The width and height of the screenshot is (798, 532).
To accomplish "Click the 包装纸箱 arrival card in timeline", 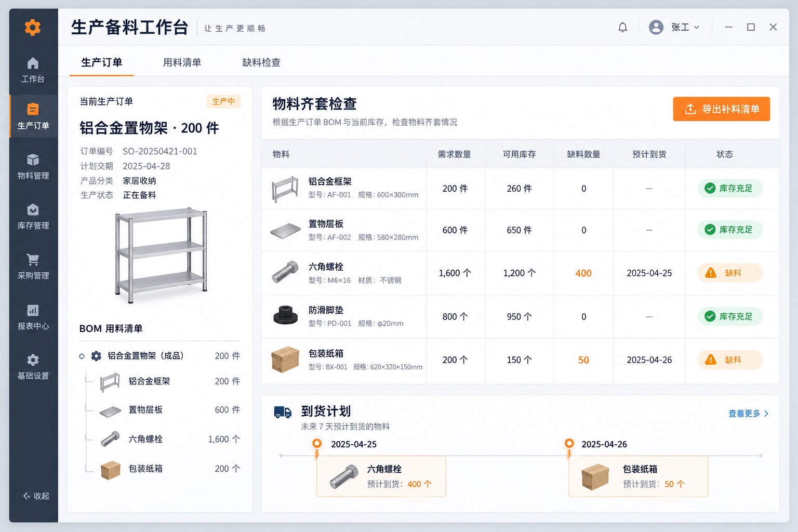I will [x=639, y=476].
